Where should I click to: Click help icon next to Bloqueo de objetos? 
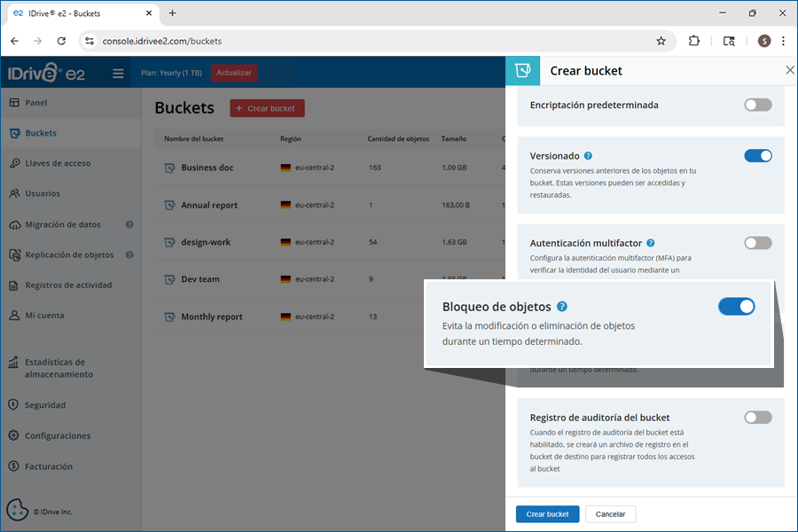pyautogui.click(x=562, y=307)
